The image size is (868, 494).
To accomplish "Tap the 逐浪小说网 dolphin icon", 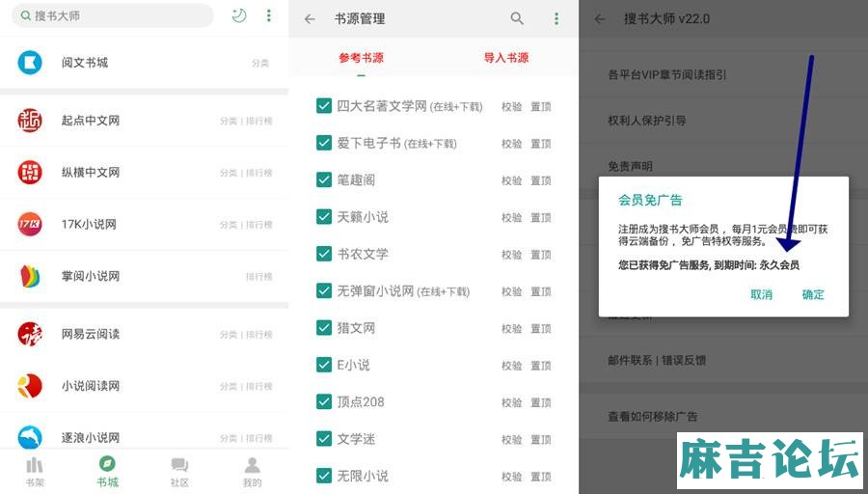I will 30,437.
